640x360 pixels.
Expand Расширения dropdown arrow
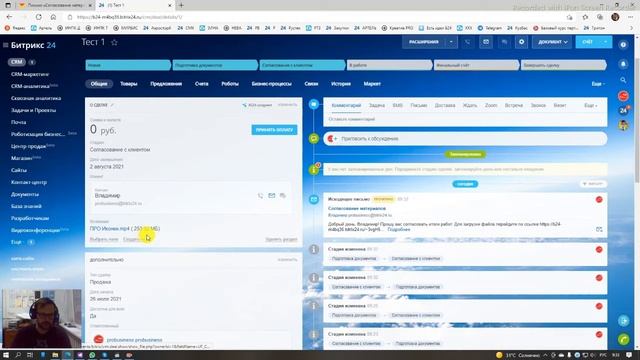(451, 42)
